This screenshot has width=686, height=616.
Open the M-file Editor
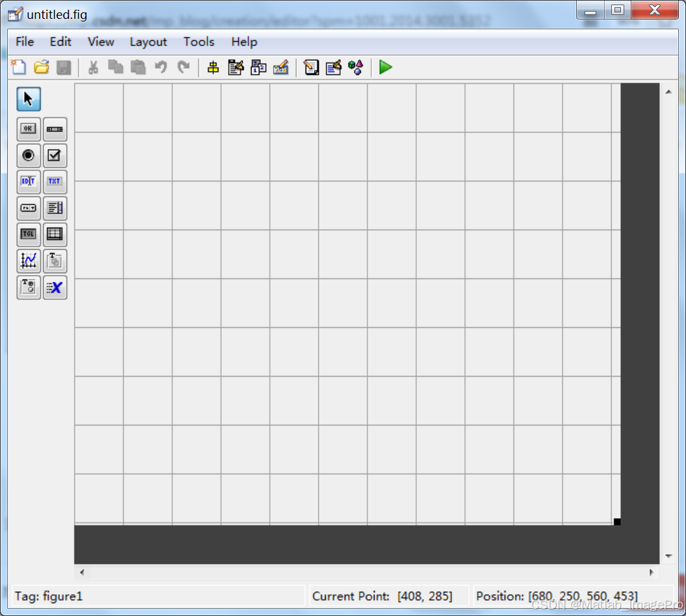point(311,68)
